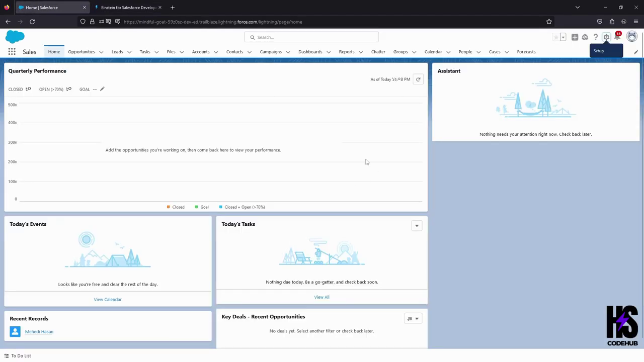Go to the Opportunities tab
Image resolution: width=644 pixels, height=362 pixels.
click(82, 52)
